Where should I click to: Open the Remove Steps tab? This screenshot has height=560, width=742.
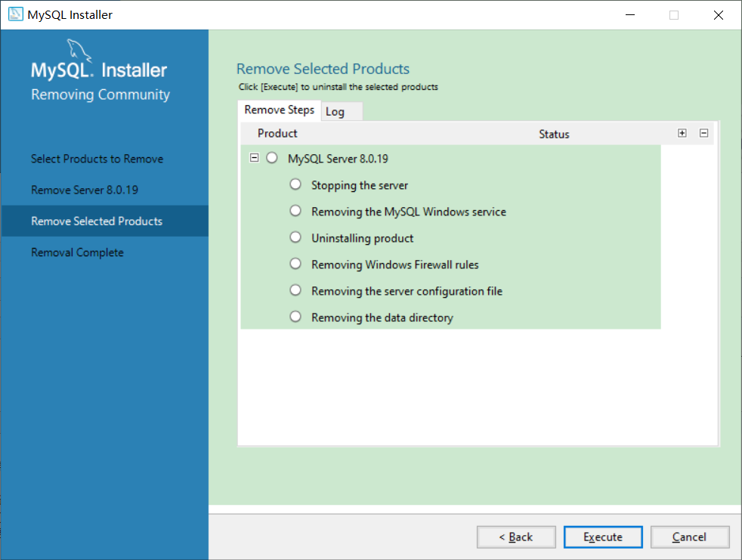pyautogui.click(x=280, y=110)
